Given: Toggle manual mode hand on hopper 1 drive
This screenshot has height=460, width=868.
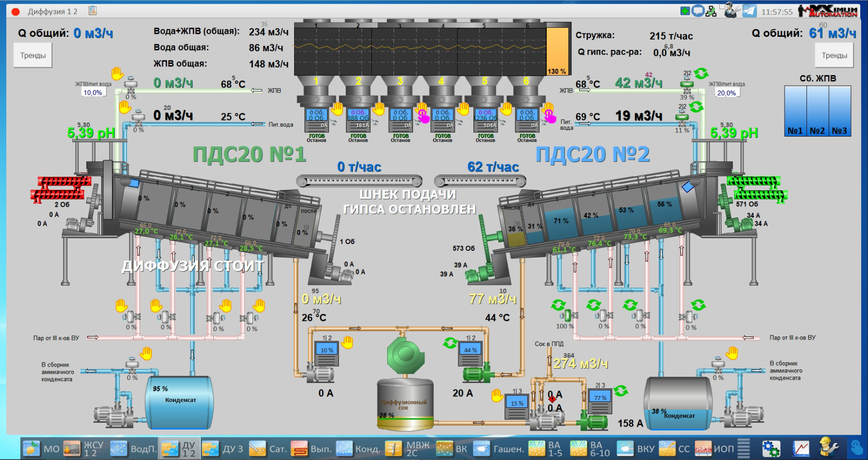Looking at the screenshot, I should [337, 108].
